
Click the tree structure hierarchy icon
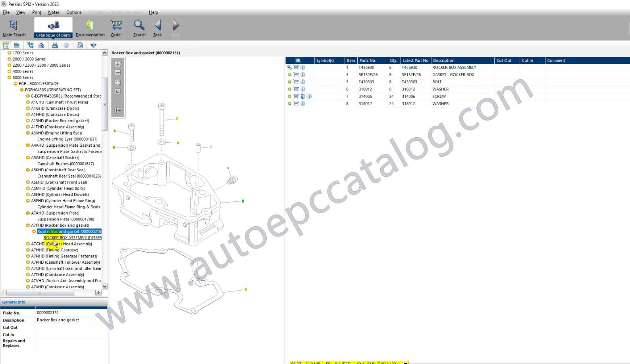pyautogui.click(x=31, y=46)
